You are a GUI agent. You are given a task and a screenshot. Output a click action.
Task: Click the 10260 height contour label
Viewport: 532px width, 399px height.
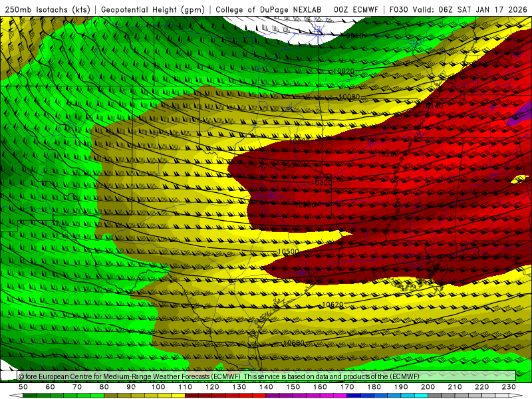click(388, 154)
